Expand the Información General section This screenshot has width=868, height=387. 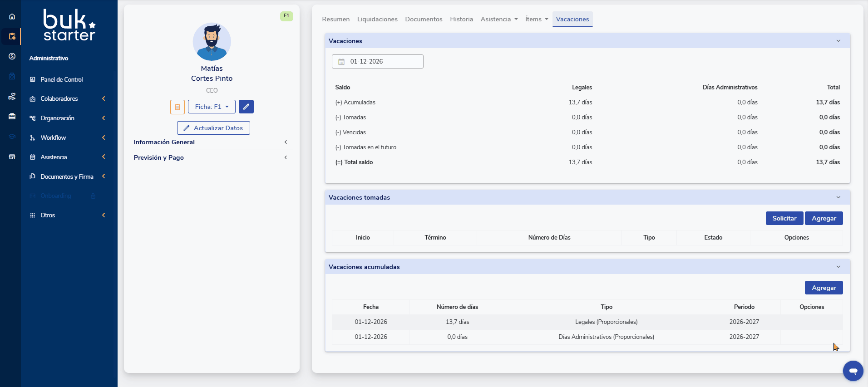click(x=212, y=142)
